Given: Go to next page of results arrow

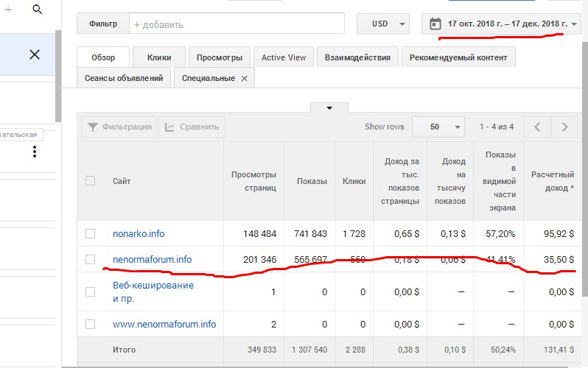Looking at the screenshot, I should coord(565,127).
